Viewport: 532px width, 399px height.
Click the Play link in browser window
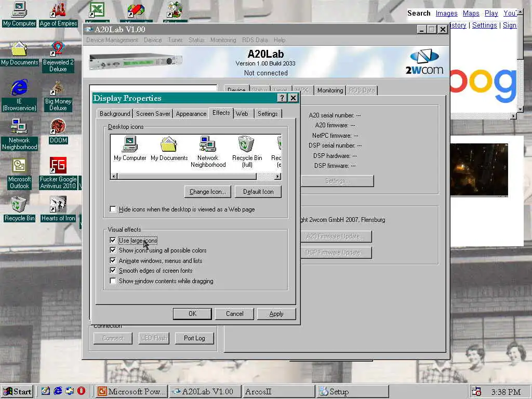coord(491,13)
